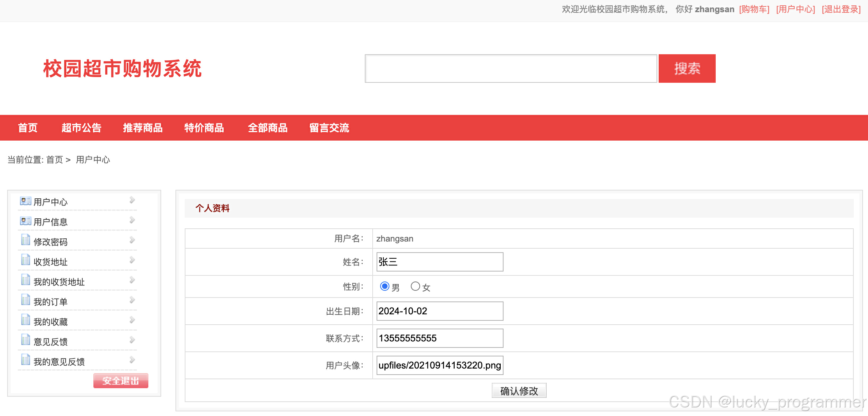
Task: Click chevron arrow next to 修改密码
Action: (x=132, y=240)
